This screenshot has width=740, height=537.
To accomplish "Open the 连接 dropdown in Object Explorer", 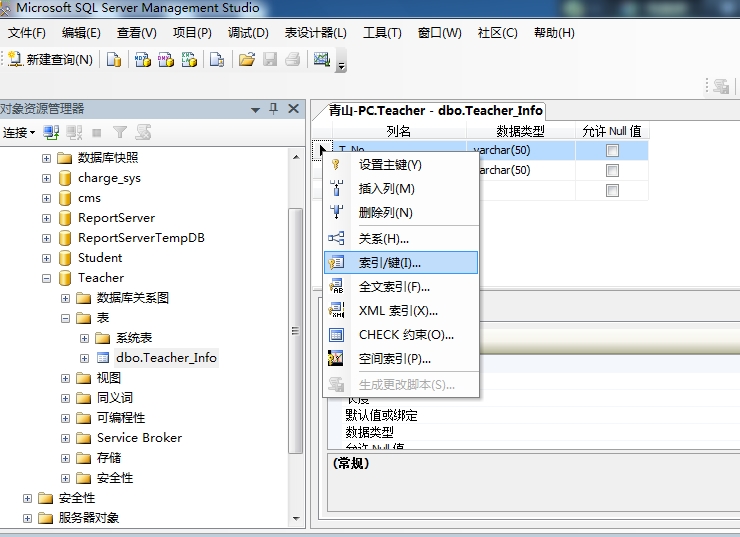I will pos(19,133).
